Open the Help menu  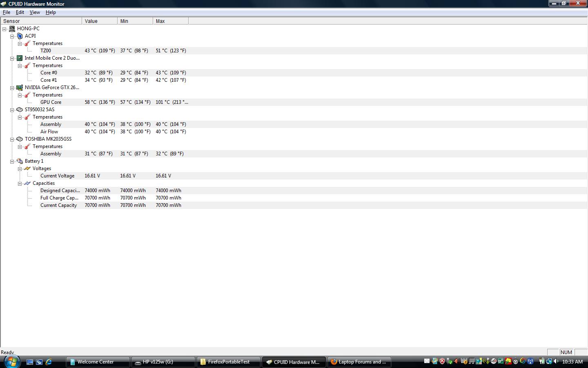click(51, 12)
